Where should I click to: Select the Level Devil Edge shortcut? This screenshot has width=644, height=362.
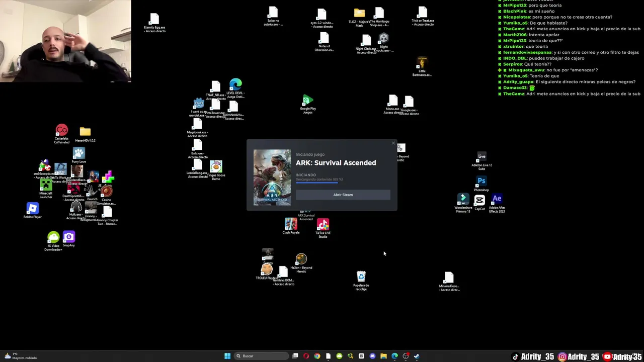click(235, 88)
